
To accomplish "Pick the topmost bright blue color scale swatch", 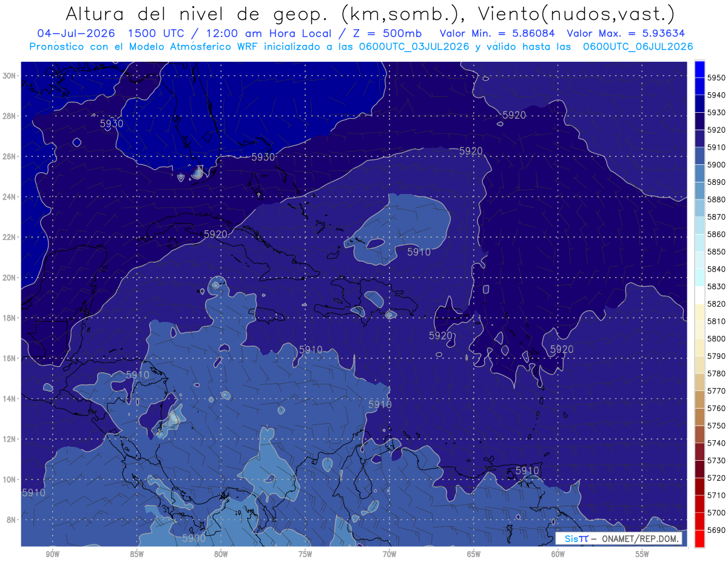I will point(699,69).
